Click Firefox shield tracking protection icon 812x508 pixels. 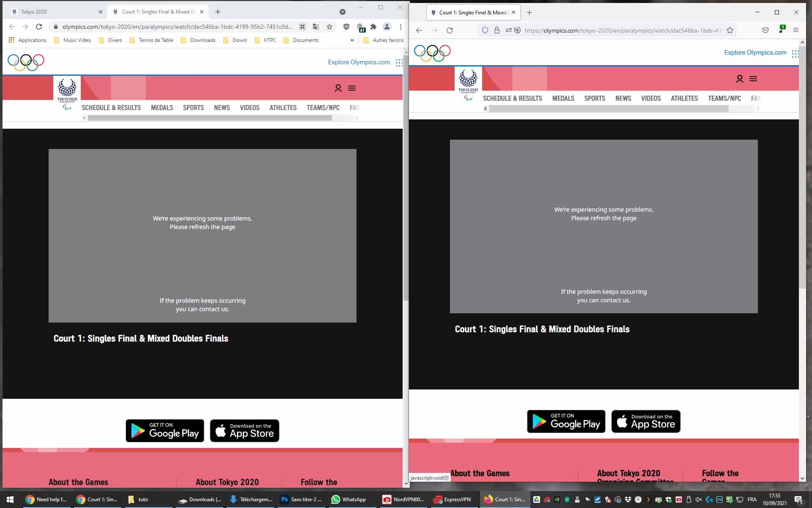coord(485,30)
